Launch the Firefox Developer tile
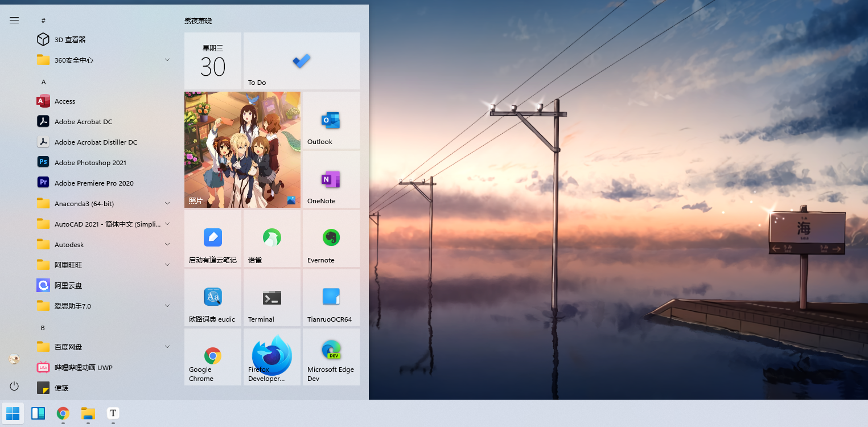868x427 pixels. (272, 357)
